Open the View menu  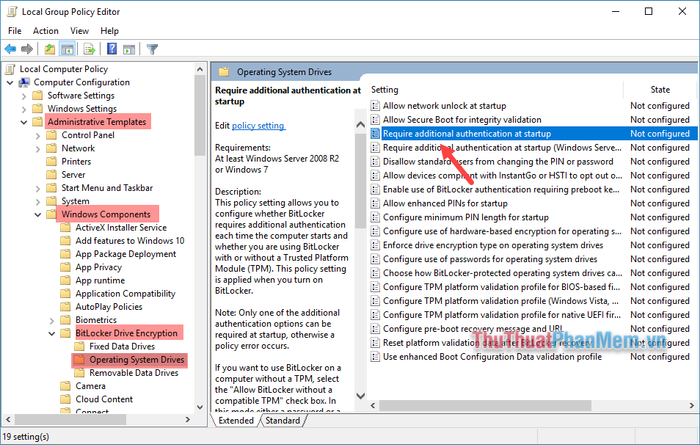coord(79,31)
